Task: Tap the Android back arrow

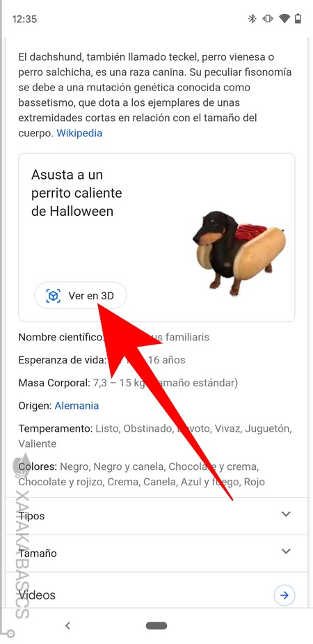Action: pyautogui.click(x=67, y=625)
